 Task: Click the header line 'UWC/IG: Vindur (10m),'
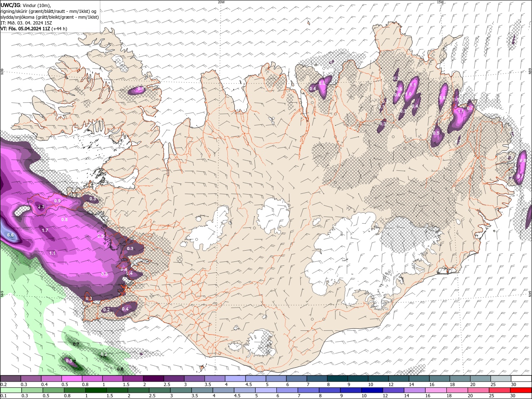point(25,5)
